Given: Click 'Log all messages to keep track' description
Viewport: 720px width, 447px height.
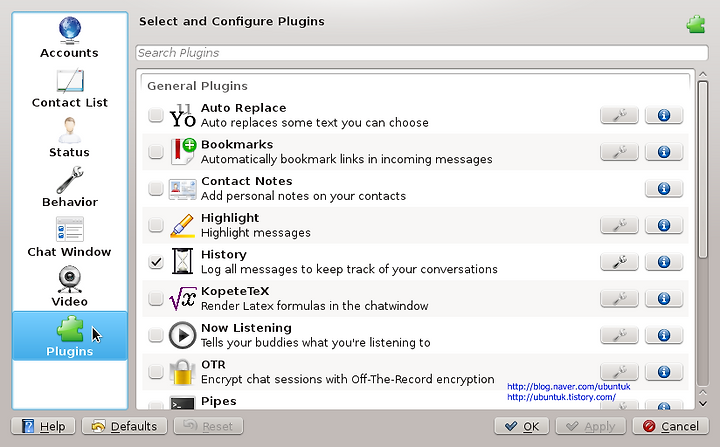Looking at the screenshot, I should pyautogui.click(x=349, y=269).
